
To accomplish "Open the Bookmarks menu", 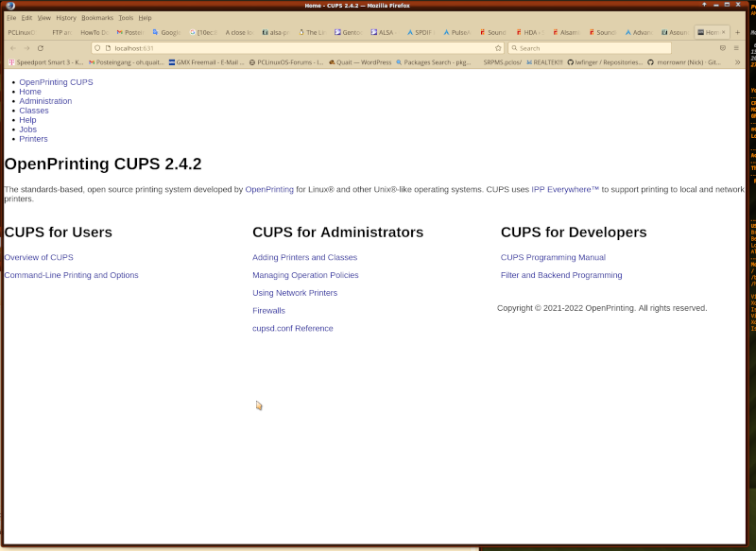I will (x=96, y=18).
